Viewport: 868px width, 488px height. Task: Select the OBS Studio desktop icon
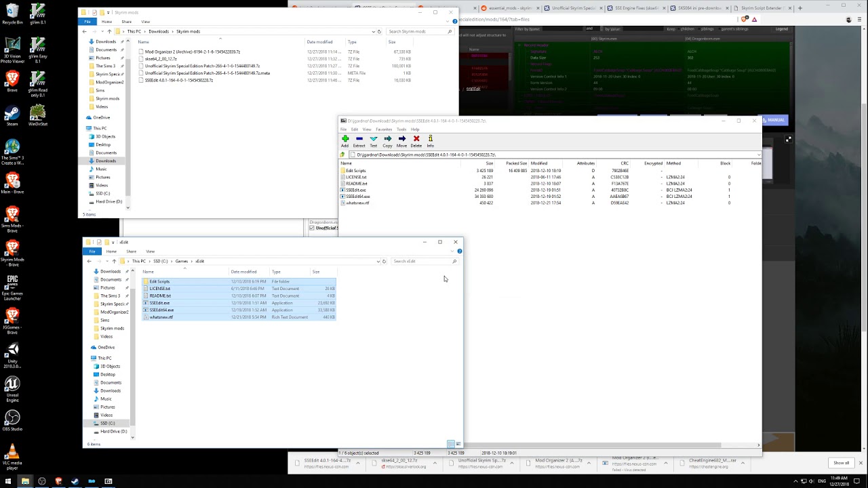point(12,420)
